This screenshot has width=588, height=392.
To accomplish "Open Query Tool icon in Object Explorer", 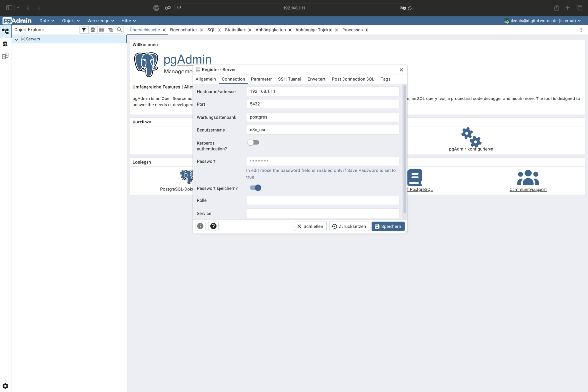I will tap(93, 30).
